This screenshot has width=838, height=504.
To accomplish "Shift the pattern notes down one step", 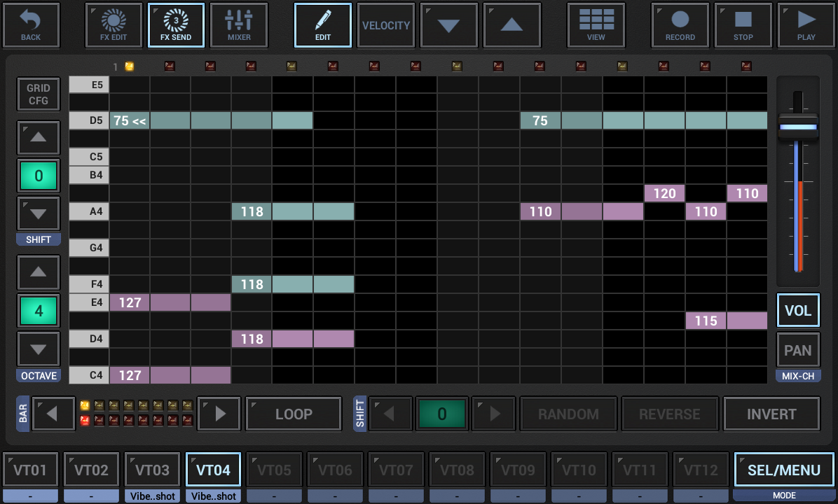I will tap(39, 213).
